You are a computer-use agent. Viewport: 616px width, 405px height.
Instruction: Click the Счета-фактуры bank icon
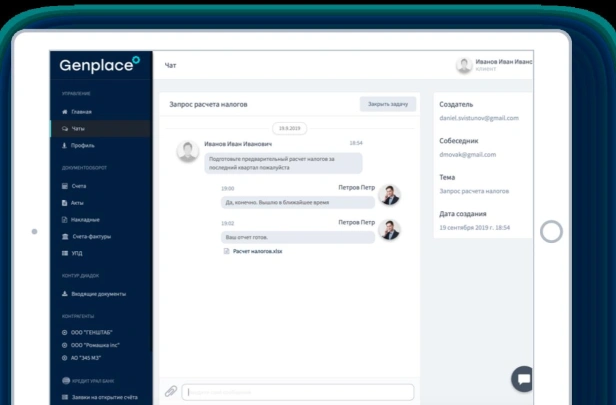point(65,236)
